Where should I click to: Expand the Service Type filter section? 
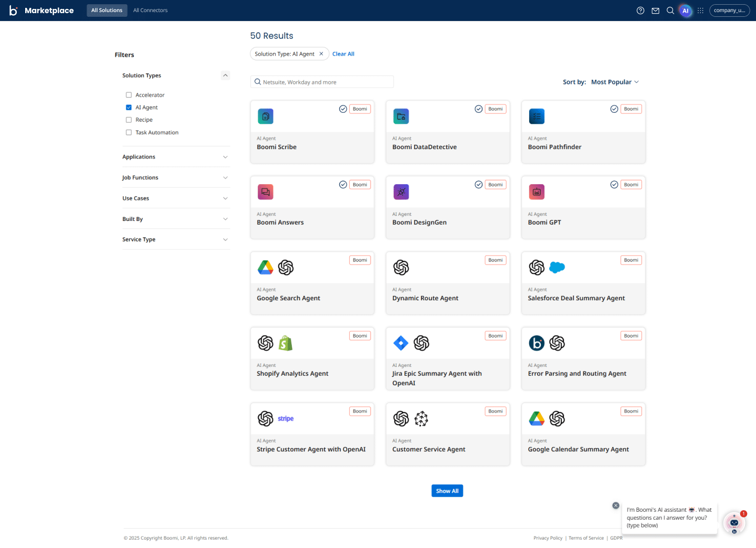(176, 240)
